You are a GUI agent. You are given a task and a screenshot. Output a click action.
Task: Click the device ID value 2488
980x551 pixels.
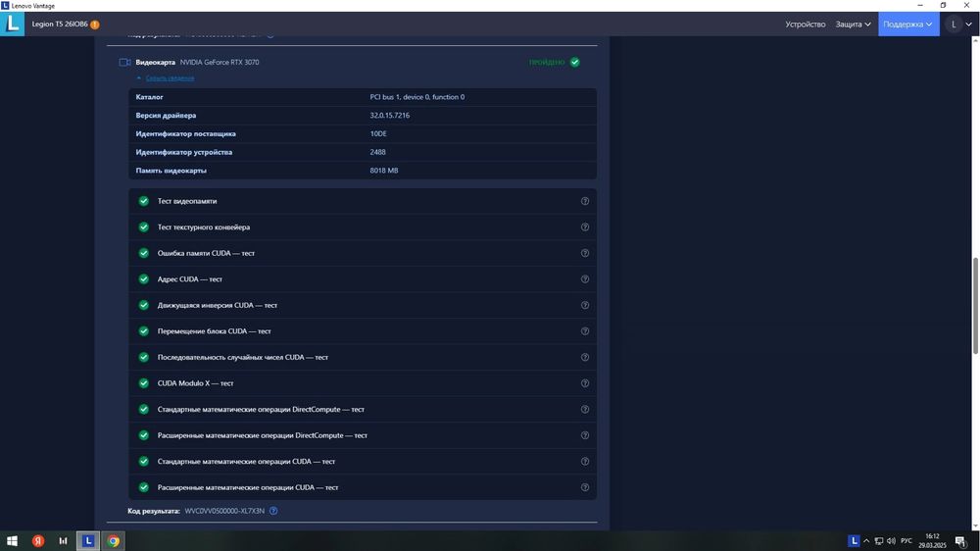pos(377,152)
